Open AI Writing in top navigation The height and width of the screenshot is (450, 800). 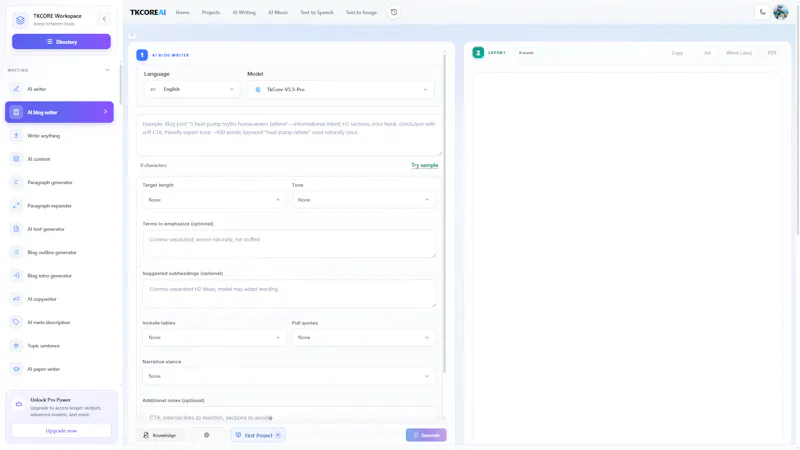pos(244,12)
